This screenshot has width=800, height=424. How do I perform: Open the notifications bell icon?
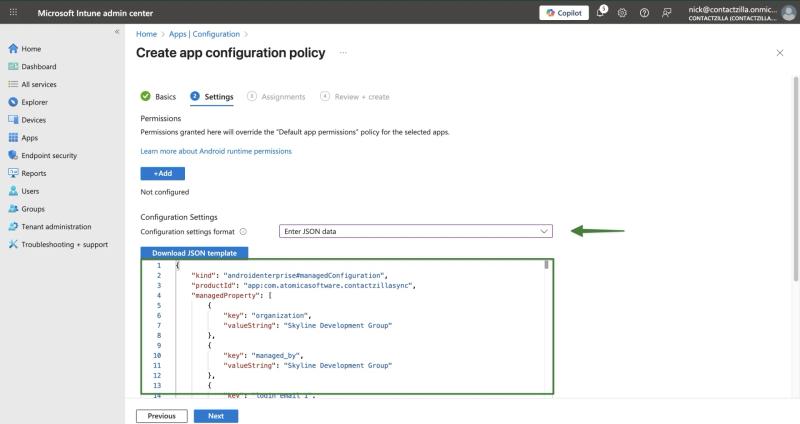point(601,12)
